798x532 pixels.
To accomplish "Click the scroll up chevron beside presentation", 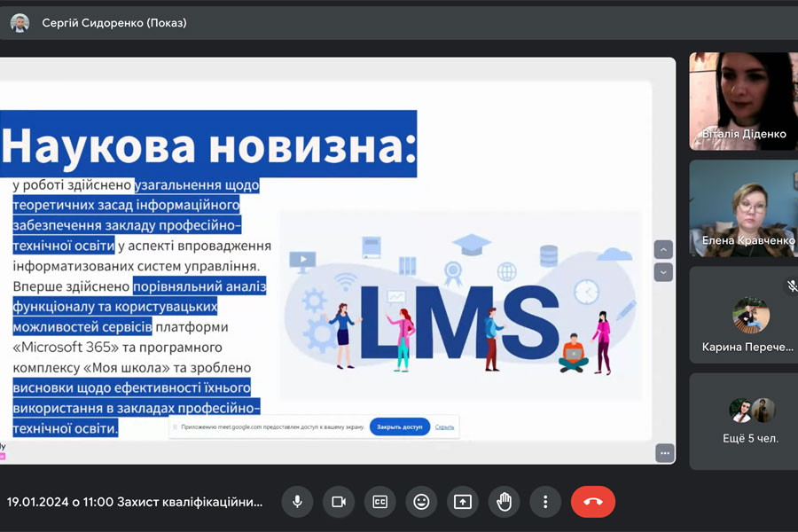I will tap(663, 250).
